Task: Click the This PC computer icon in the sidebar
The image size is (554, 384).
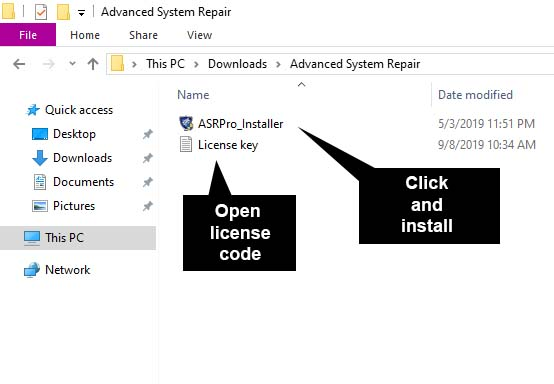Action: pos(32,238)
